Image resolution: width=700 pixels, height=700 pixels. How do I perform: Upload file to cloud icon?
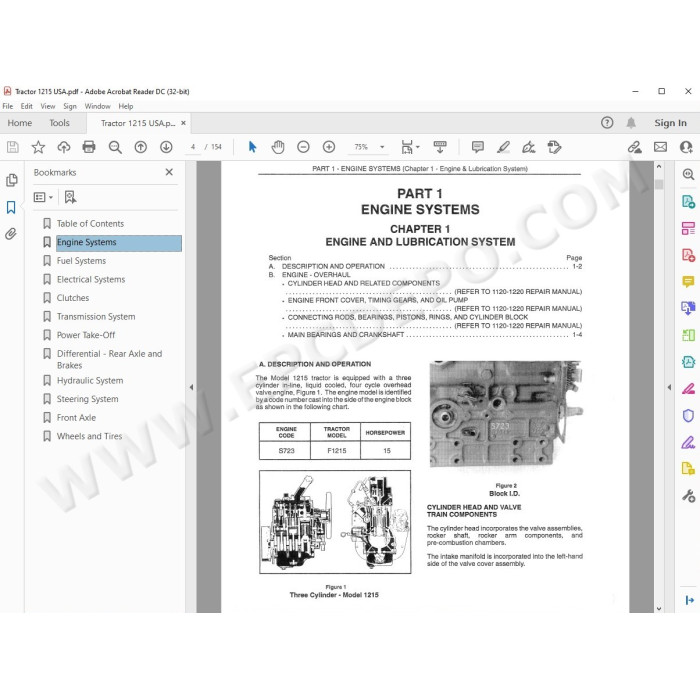click(64, 147)
